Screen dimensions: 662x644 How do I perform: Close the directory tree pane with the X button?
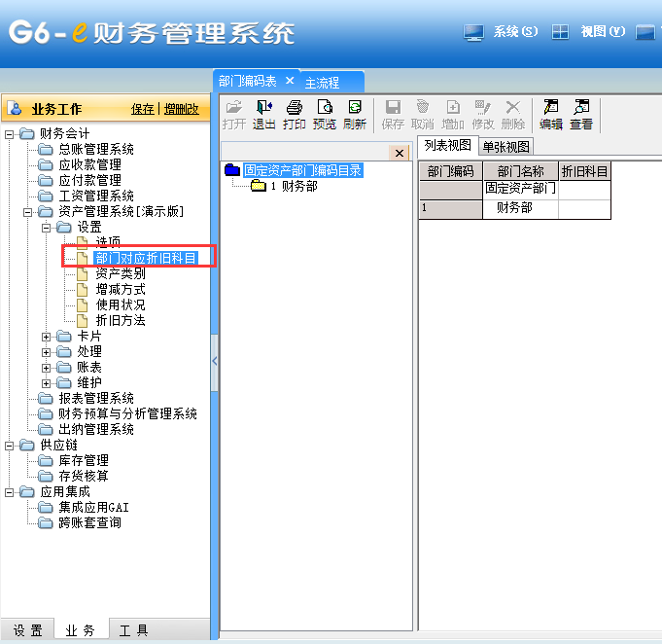399,153
